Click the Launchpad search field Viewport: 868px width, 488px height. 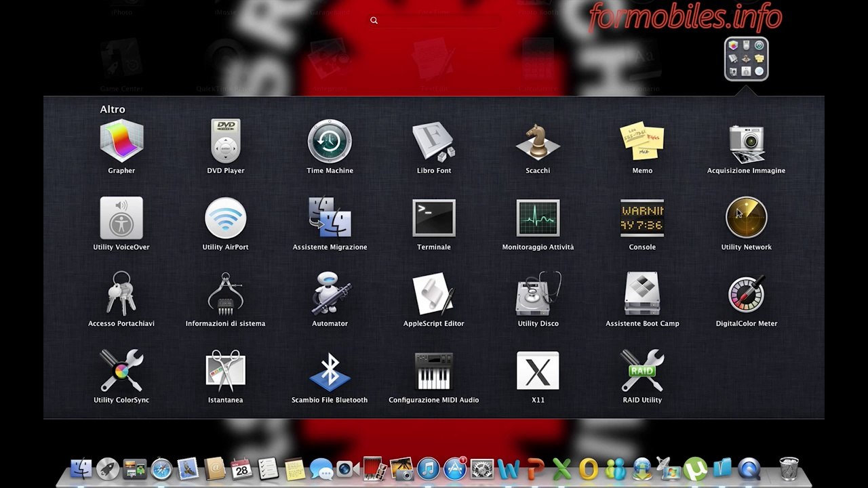click(434, 20)
